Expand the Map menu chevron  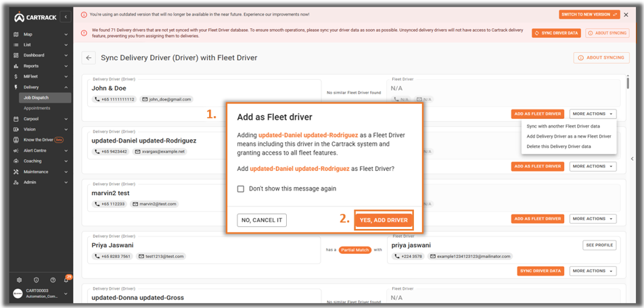[66, 34]
